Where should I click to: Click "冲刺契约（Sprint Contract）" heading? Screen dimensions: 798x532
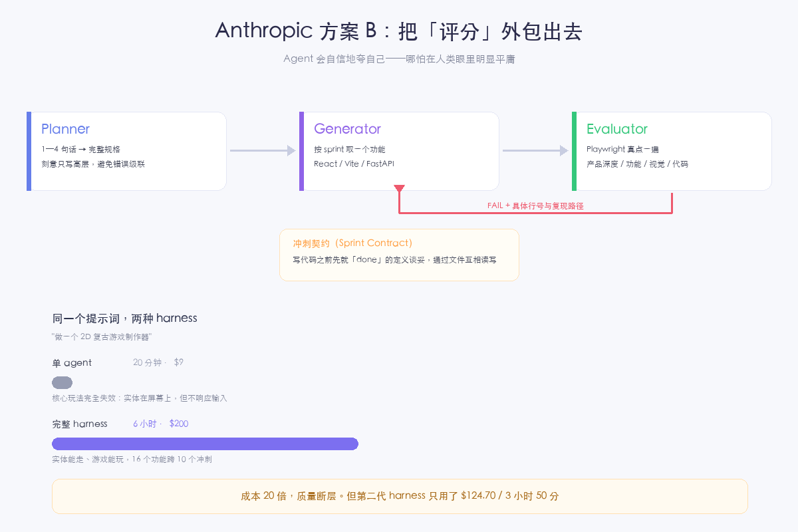(x=352, y=243)
